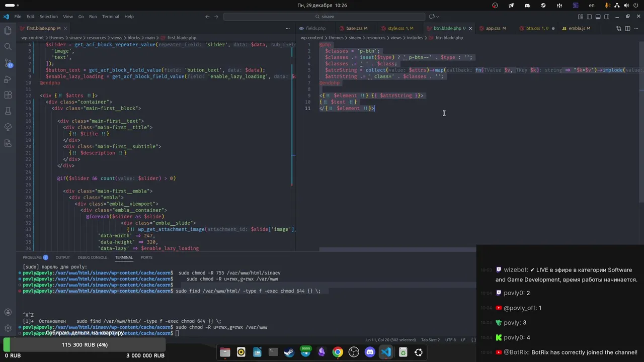Viewport: 644px width, 362px height.
Task: Click the Open Changes compare icon
Action: (x=618, y=28)
